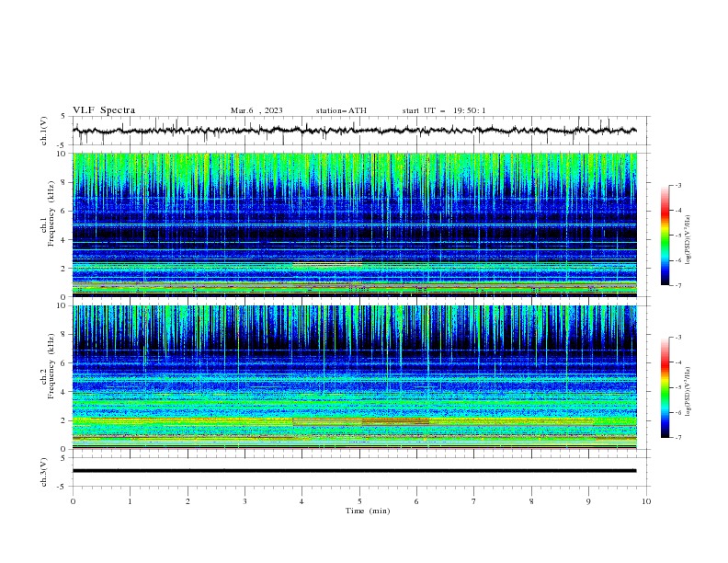The height and width of the screenshot is (563, 728).
Task: Click the ch.1 PSD color bar
Action: click(665, 236)
